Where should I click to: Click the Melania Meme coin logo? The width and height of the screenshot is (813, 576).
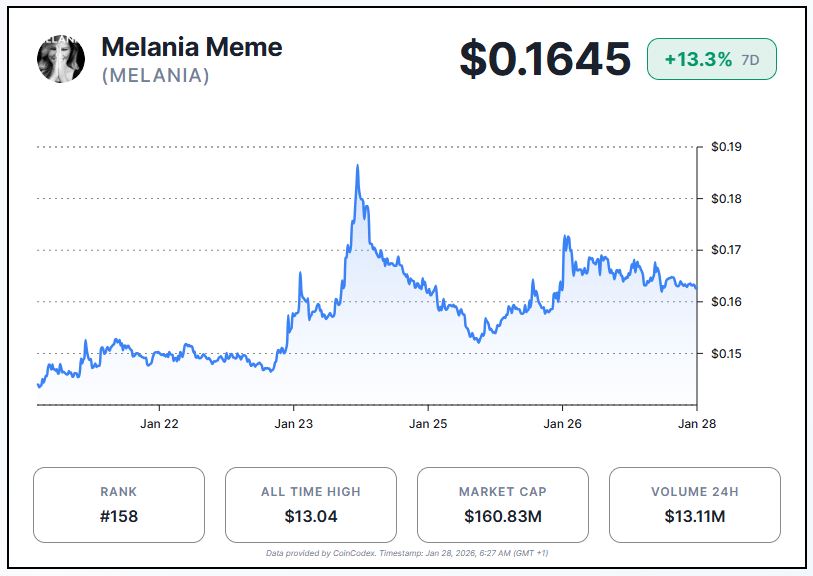click(x=61, y=59)
